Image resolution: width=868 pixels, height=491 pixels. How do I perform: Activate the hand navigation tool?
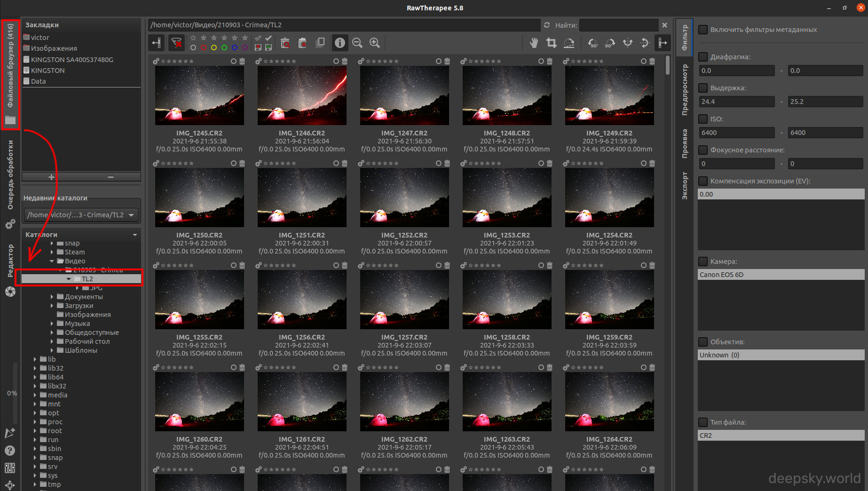pos(534,43)
